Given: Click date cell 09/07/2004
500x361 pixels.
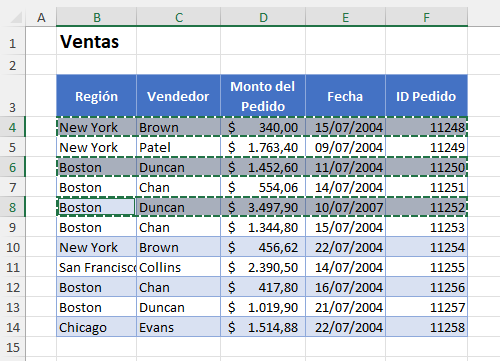Looking at the screenshot, I should pyautogui.click(x=345, y=147).
